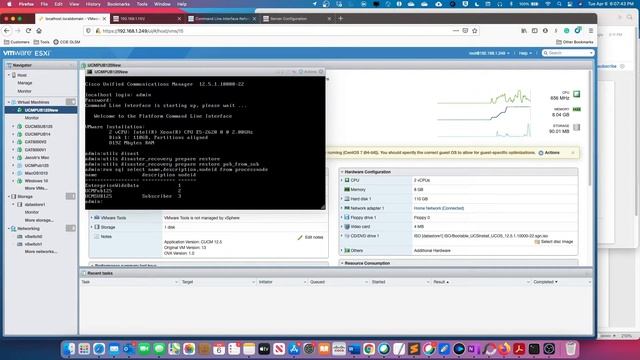Image resolution: width=640 pixels, height=360 pixels.
Task: Click the Host icon in Navigator
Action: [14, 75]
